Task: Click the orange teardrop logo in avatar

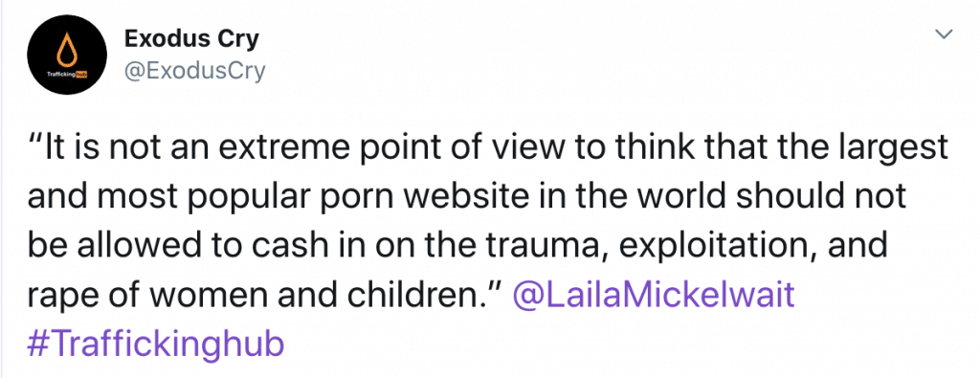Action: tap(67, 50)
